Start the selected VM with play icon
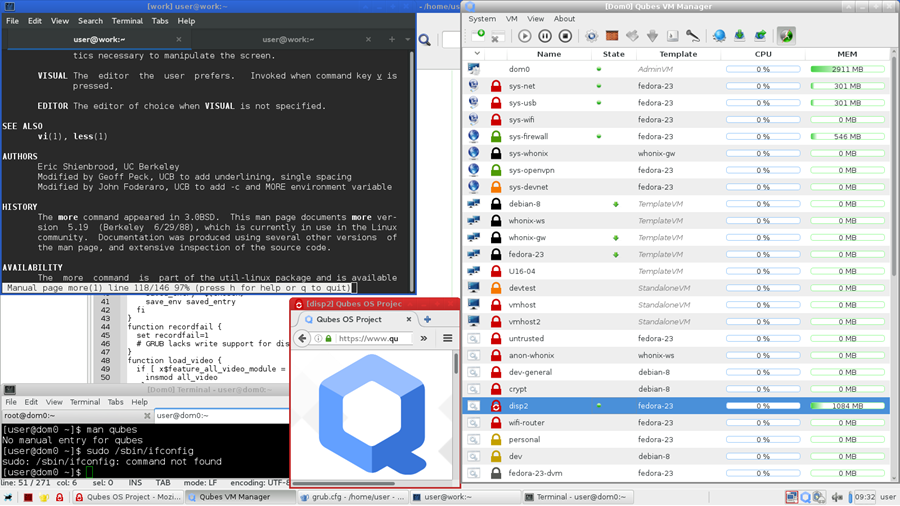The height and width of the screenshot is (506, 900). point(525,36)
